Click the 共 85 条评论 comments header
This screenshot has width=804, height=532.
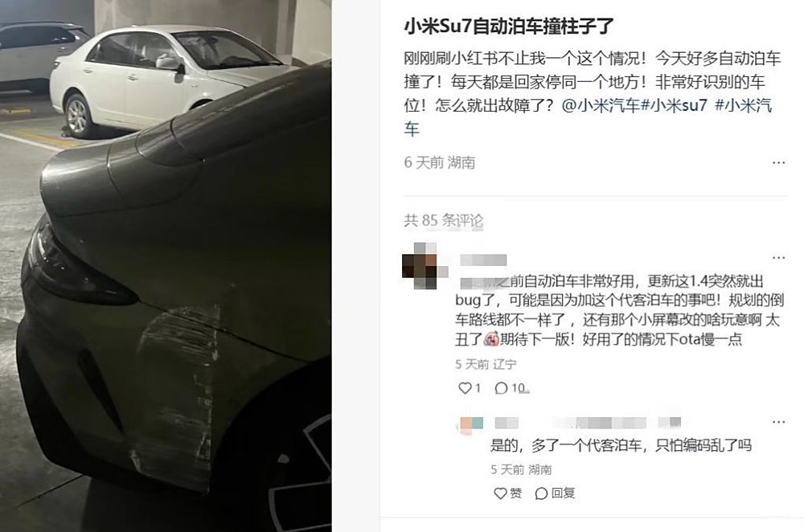point(443,220)
